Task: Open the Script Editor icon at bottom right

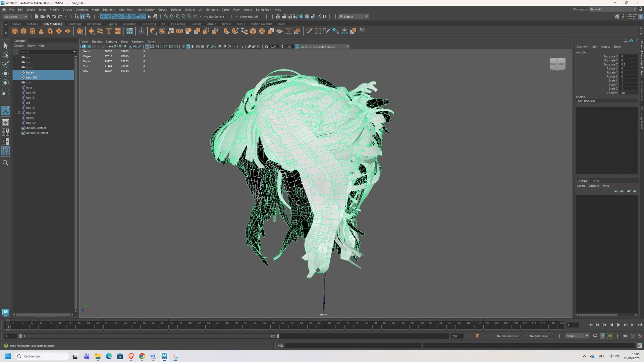Action: tap(640, 346)
